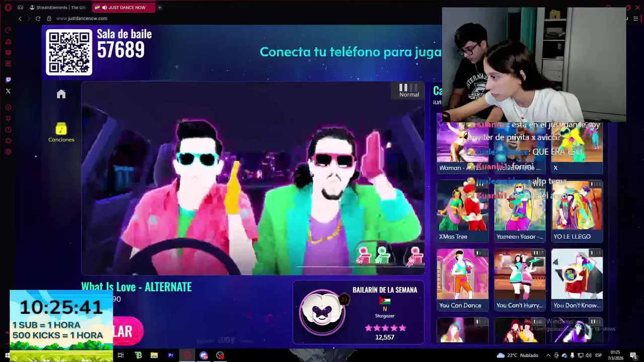644x362 pixels.
Task: Choose the Yameen Yasar song card
Action: pos(520,211)
